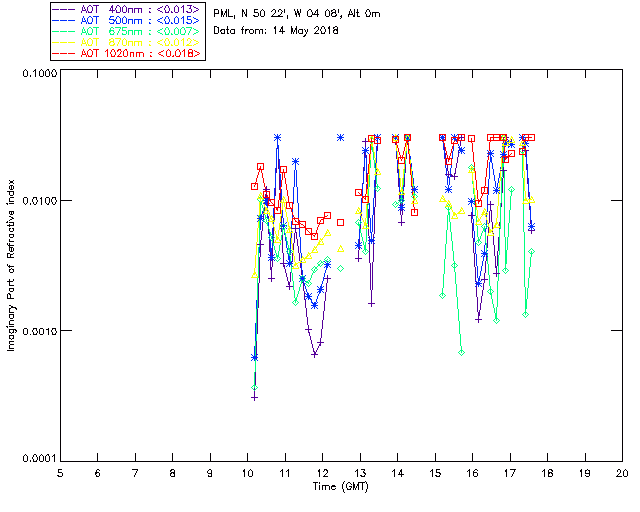Click the x-axis label 17
Viewport: 640px width, 512px height.
[x=510, y=473]
